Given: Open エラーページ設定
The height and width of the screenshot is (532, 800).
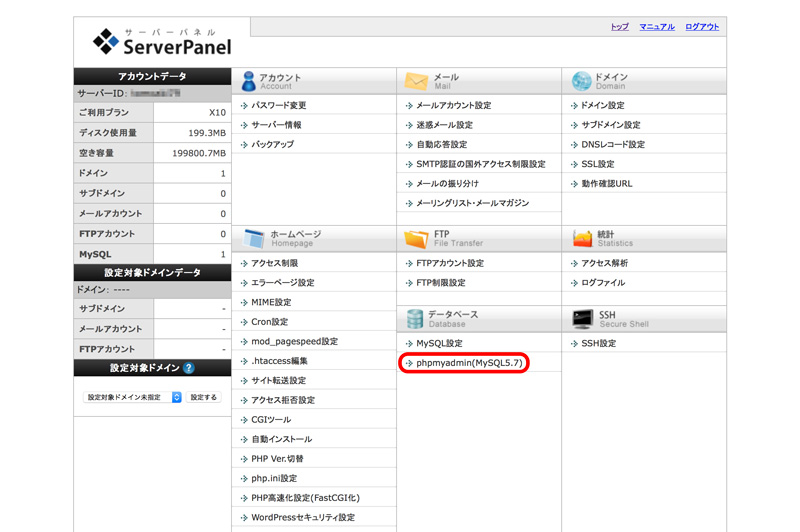Looking at the screenshot, I should click(x=283, y=283).
